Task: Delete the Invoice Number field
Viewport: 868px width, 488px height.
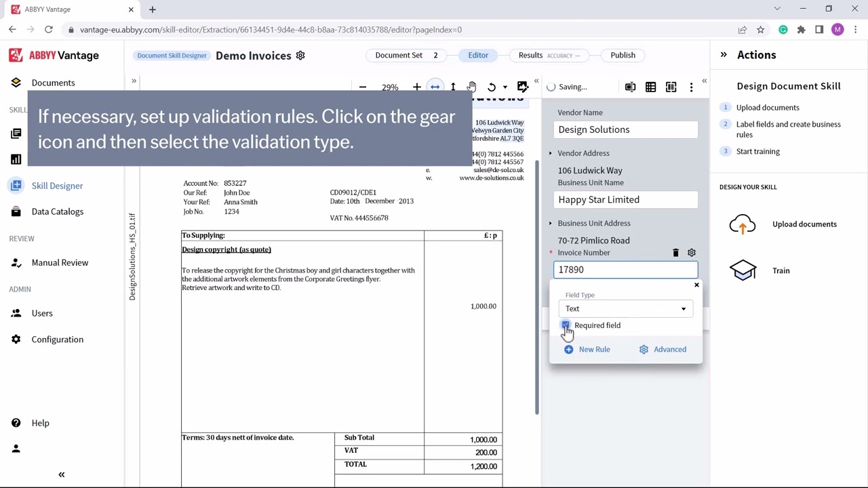Action: tap(675, 253)
